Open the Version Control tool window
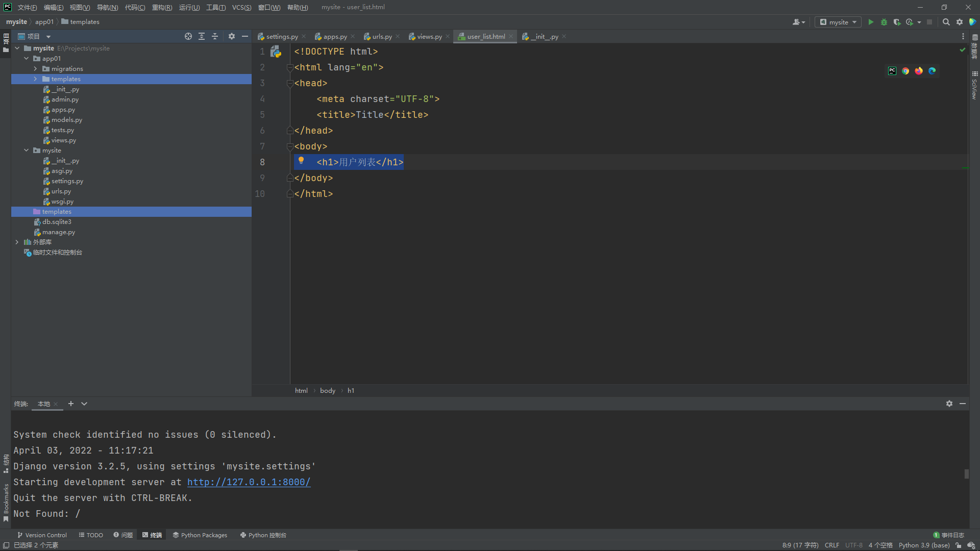Viewport: 980px width, 551px height. (x=42, y=535)
